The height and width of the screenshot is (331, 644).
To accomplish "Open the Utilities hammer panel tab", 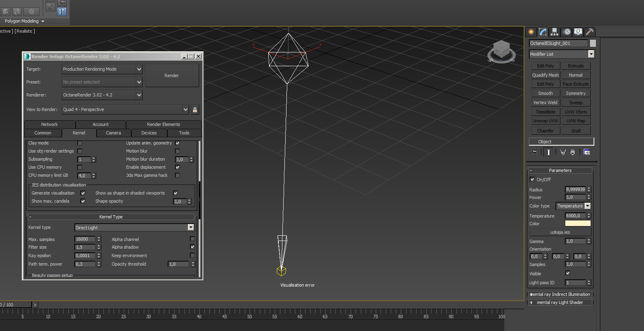I will (590, 32).
